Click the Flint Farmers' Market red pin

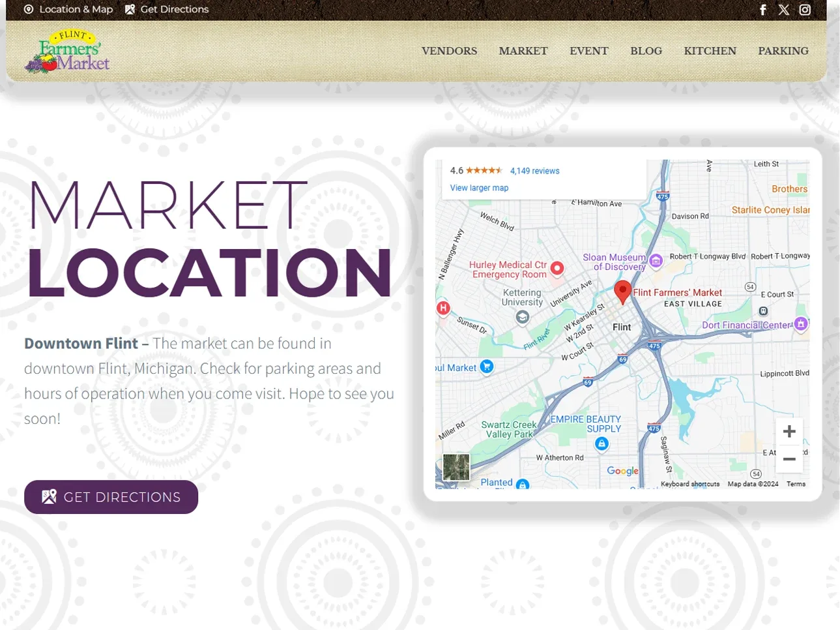click(x=622, y=293)
